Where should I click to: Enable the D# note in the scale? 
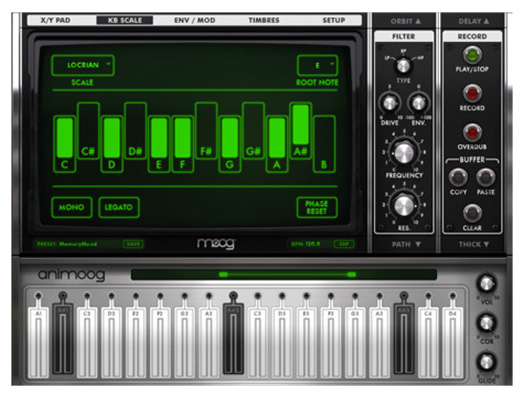point(135,131)
